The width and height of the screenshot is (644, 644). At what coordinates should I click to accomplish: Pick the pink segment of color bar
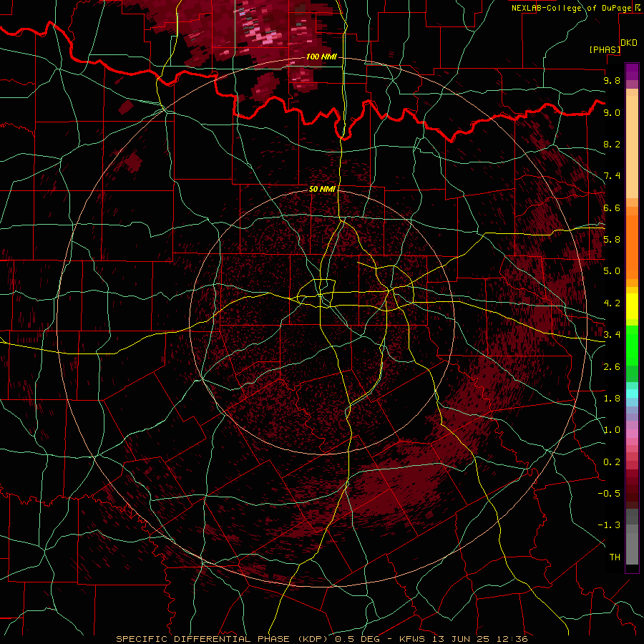(x=632, y=434)
